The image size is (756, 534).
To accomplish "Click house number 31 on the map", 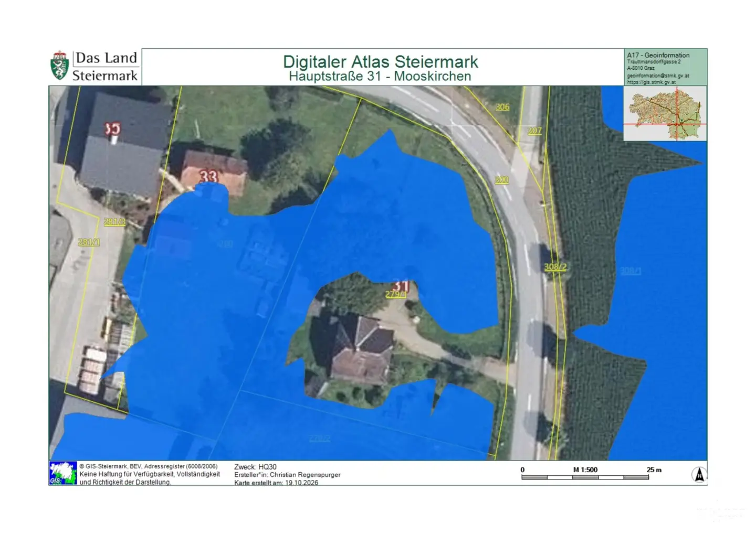I will tap(401, 286).
